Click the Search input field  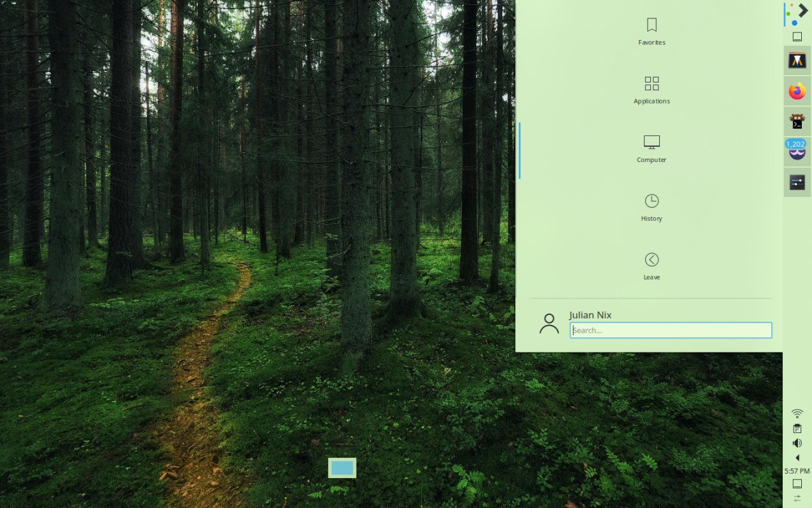[671, 330]
